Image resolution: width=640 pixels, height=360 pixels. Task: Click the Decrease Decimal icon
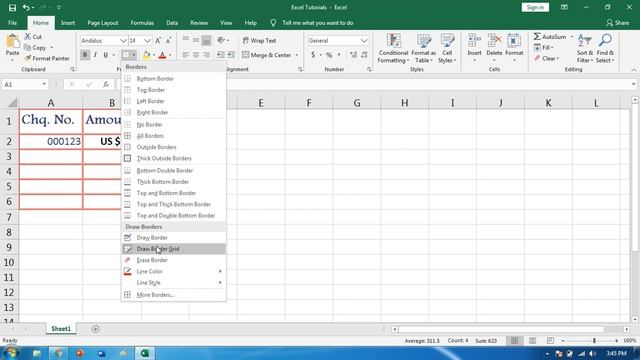click(364, 55)
